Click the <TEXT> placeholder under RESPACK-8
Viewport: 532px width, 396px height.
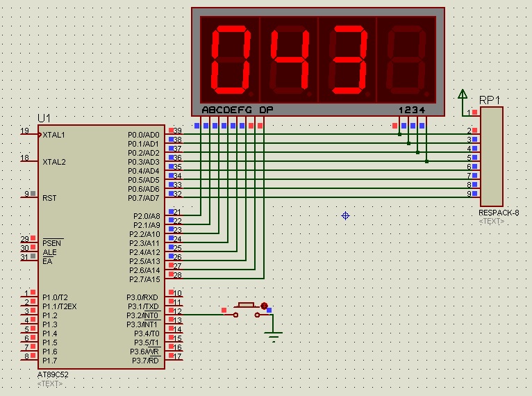[x=492, y=221]
